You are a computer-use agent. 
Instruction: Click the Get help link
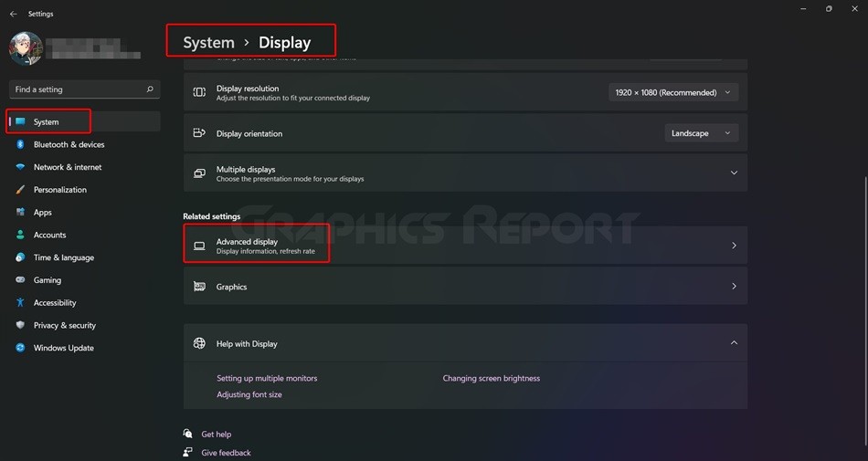(217, 434)
